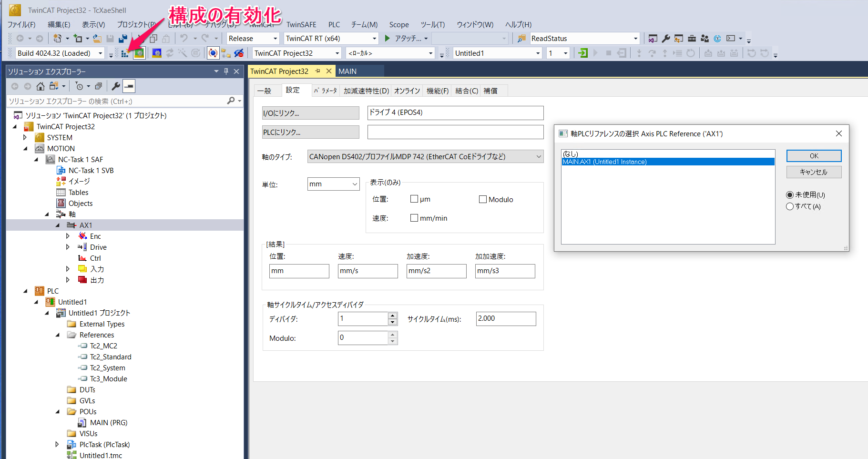Collapse the References folder node
Viewport: 868px width, 459px height.
pos(58,335)
